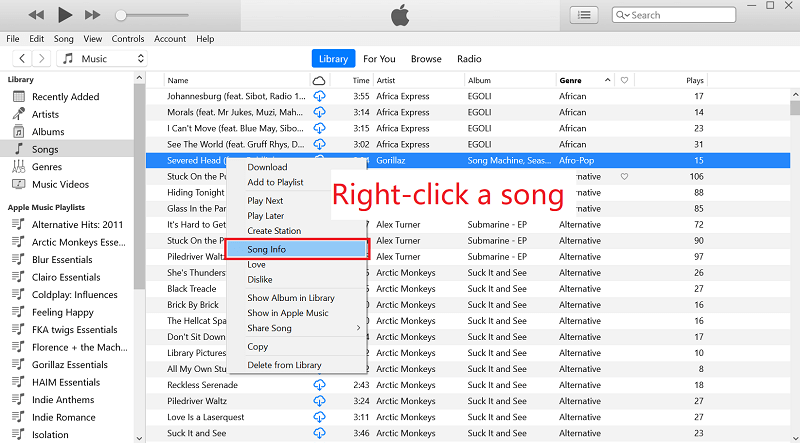Screen dimensions: 800x443
Task: Choose Song Info from the context menu
Action: tap(267, 249)
